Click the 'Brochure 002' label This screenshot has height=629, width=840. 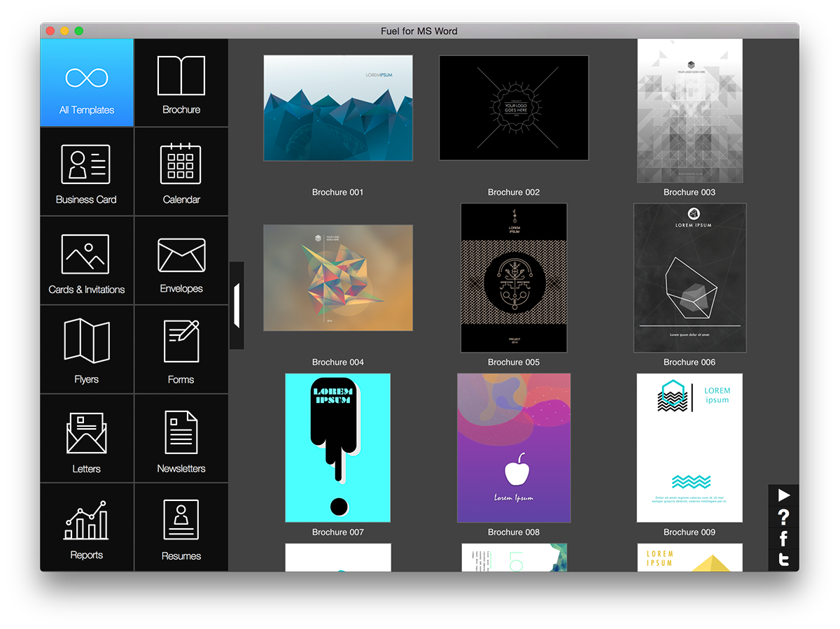point(514,192)
